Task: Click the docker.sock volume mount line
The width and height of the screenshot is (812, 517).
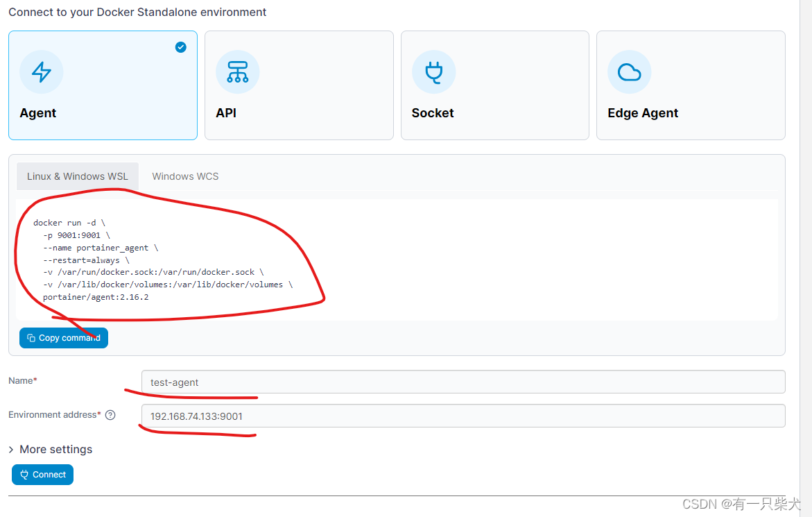Action: 153,272
